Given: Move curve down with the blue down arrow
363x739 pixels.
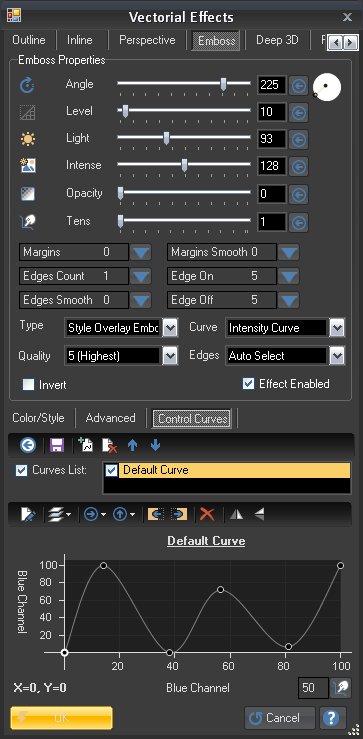Looking at the screenshot, I should point(155,445).
